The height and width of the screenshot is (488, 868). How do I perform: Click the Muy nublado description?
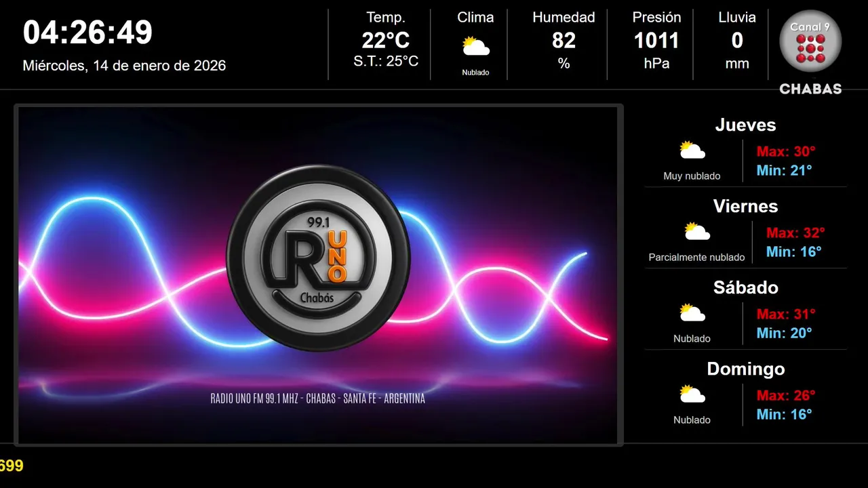coord(692,176)
